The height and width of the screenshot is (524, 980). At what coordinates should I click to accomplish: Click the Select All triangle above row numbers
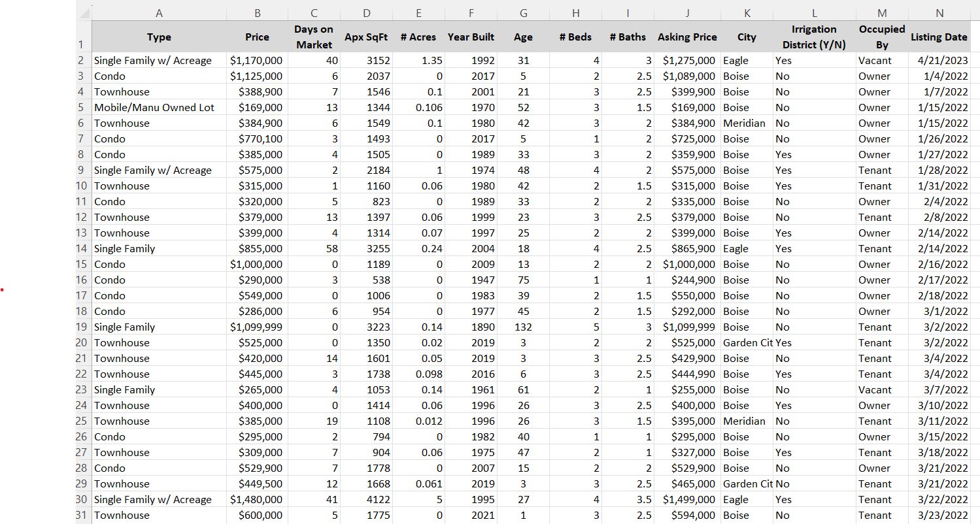pyautogui.click(x=84, y=12)
